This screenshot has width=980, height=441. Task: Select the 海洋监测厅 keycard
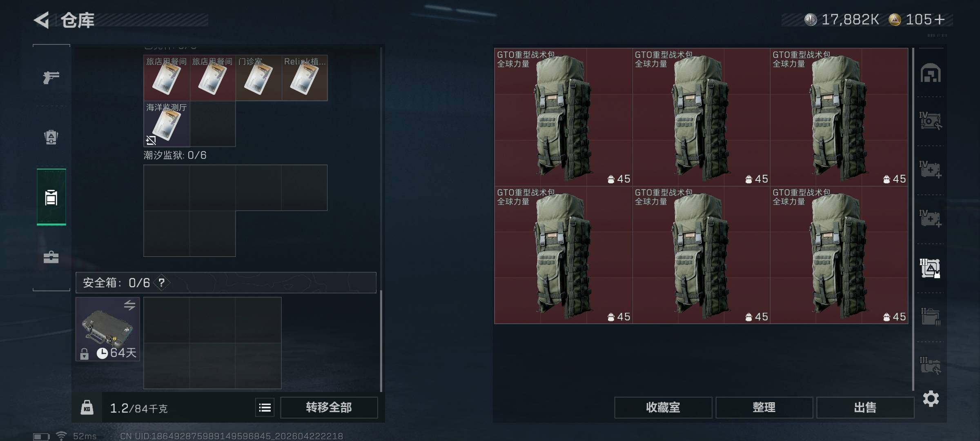coord(167,124)
